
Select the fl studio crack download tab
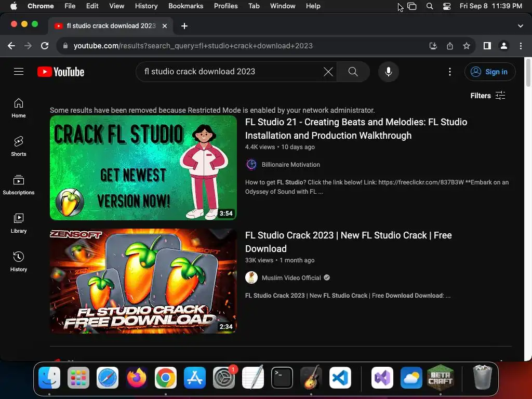(x=110, y=26)
